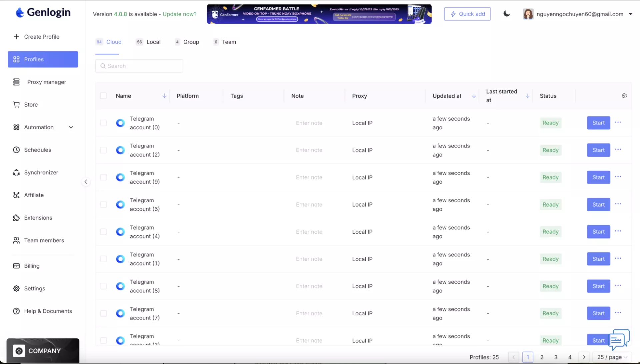Open table column settings gear

[624, 96]
